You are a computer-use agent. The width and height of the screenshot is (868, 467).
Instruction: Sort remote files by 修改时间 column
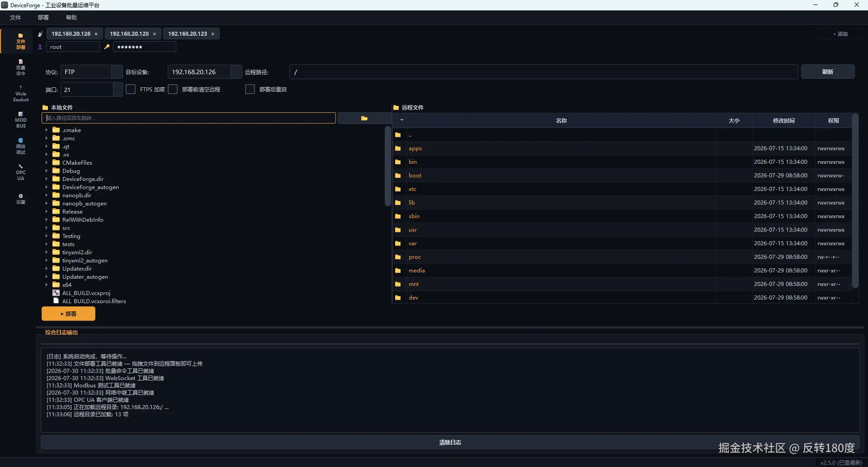(x=783, y=120)
